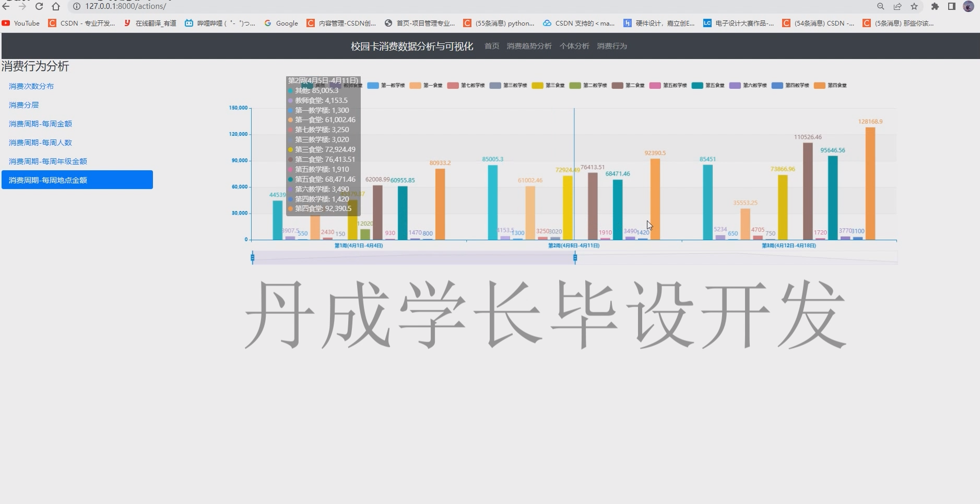
Task: Click the browser profile avatar
Action: click(x=968, y=6)
